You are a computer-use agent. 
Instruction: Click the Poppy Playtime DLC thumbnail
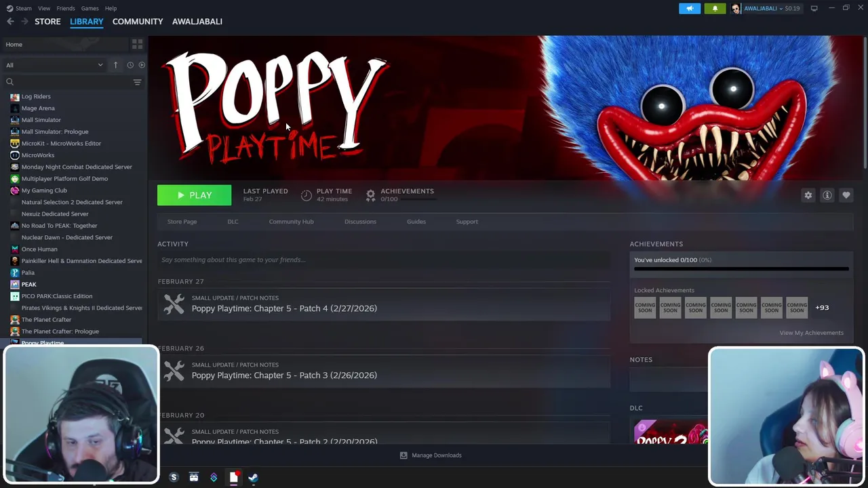[x=671, y=432]
